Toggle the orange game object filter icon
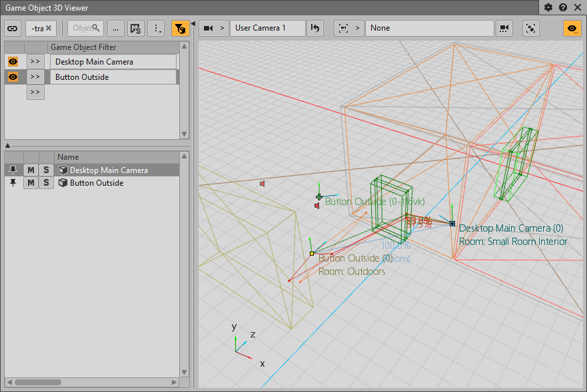The image size is (587, 392). click(180, 28)
